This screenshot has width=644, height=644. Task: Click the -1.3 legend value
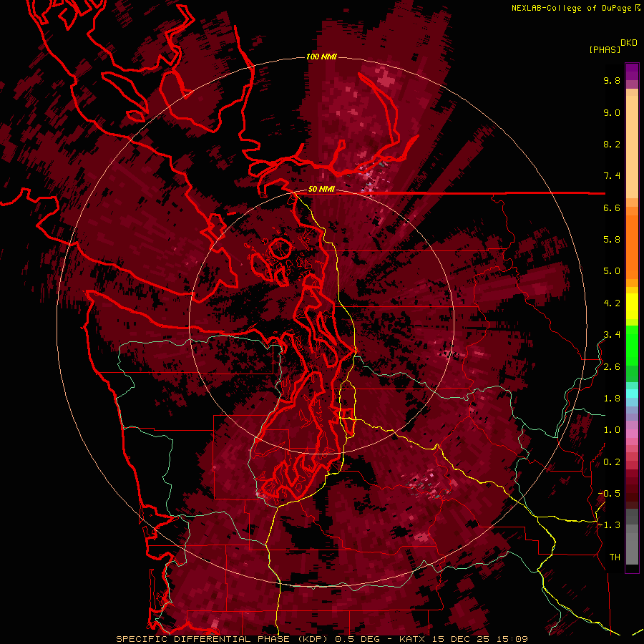pyautogui.click(x=609, y=525)
